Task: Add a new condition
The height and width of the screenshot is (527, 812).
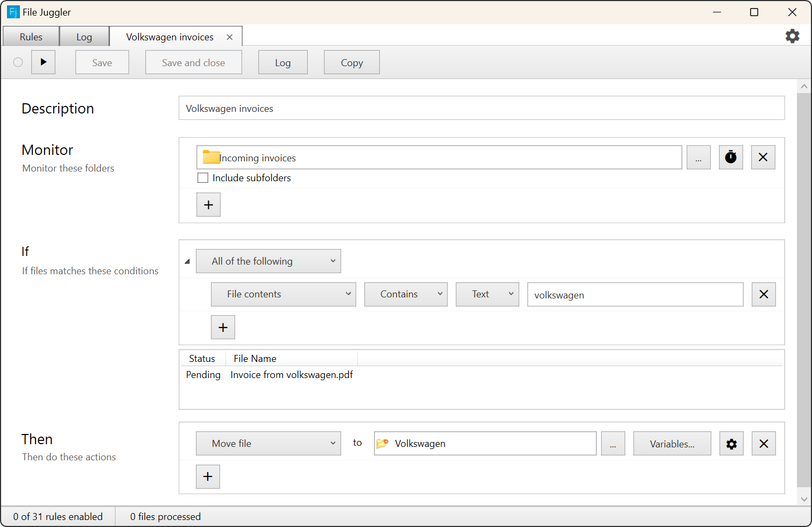Action: [x=223, y=327]
